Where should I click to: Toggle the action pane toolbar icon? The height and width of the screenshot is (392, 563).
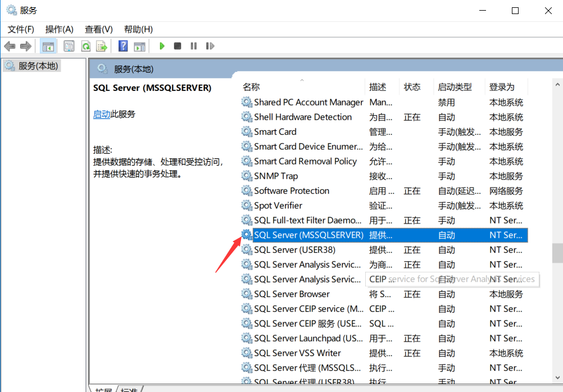click(x=140, y=46)
